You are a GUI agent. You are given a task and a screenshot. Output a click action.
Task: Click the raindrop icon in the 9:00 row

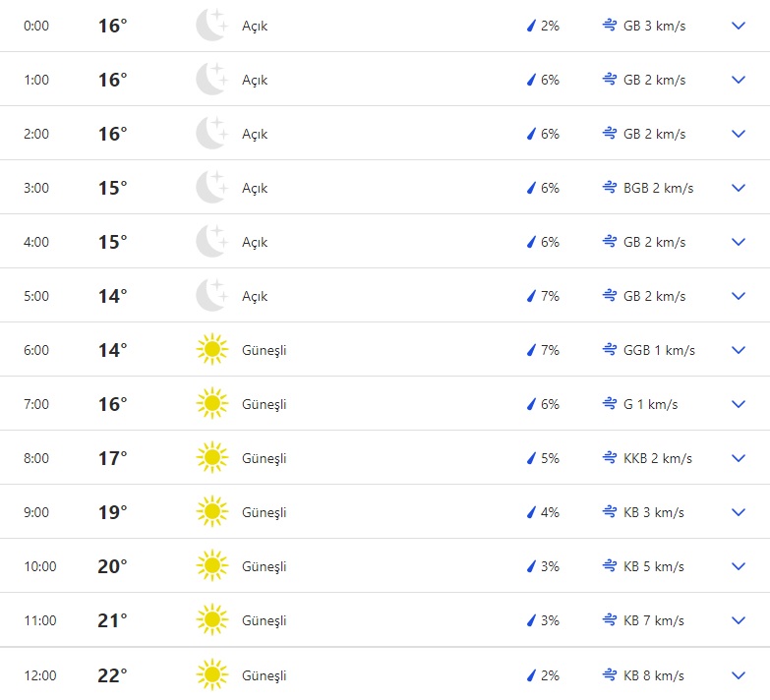coord(531,512)
